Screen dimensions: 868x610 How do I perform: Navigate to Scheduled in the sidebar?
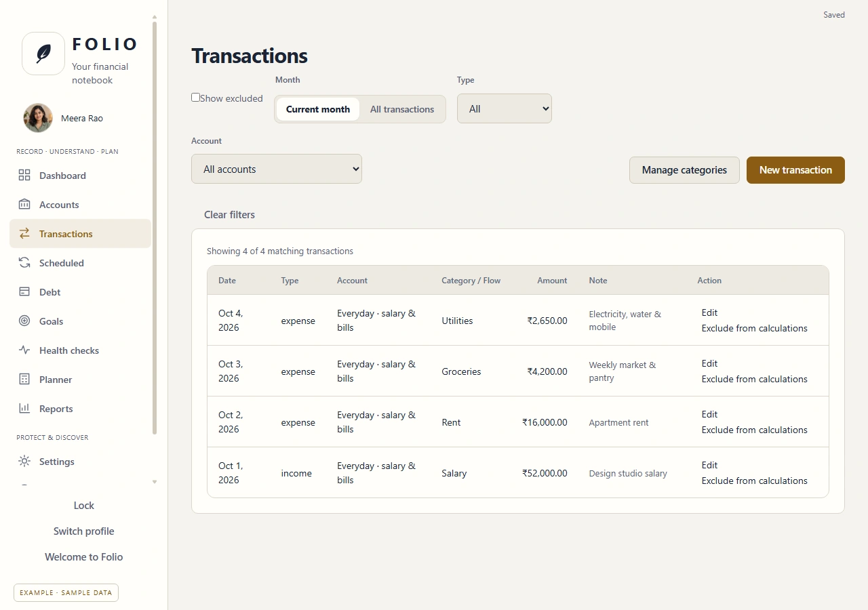pos(80,263)
